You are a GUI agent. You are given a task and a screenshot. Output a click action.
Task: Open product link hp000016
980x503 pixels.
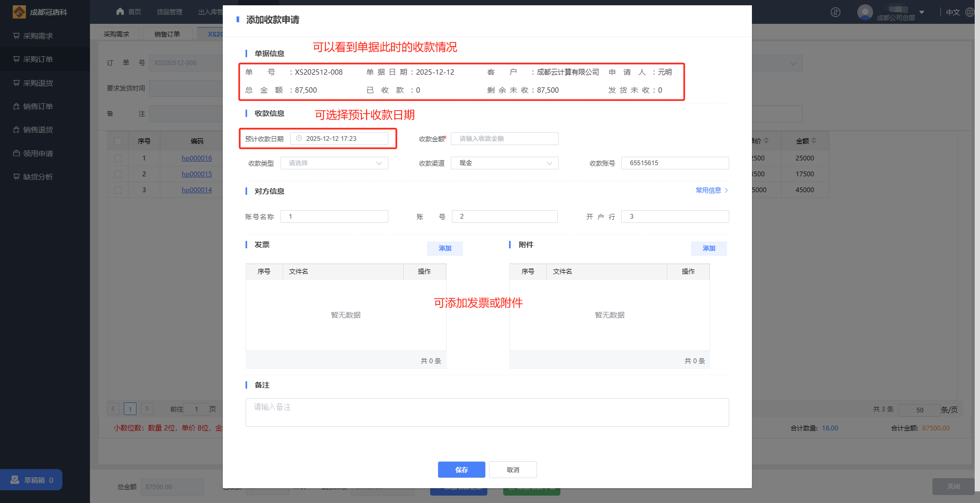click(x=196, y=158)
